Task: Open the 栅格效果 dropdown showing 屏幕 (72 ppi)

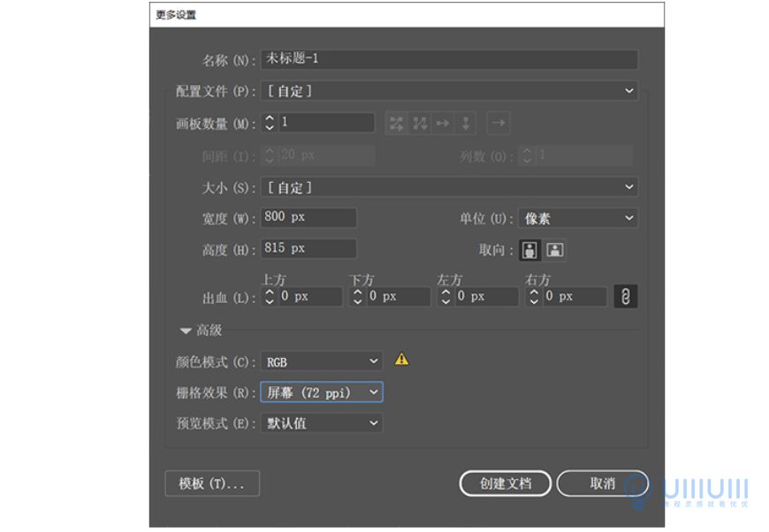Action: 321,391
